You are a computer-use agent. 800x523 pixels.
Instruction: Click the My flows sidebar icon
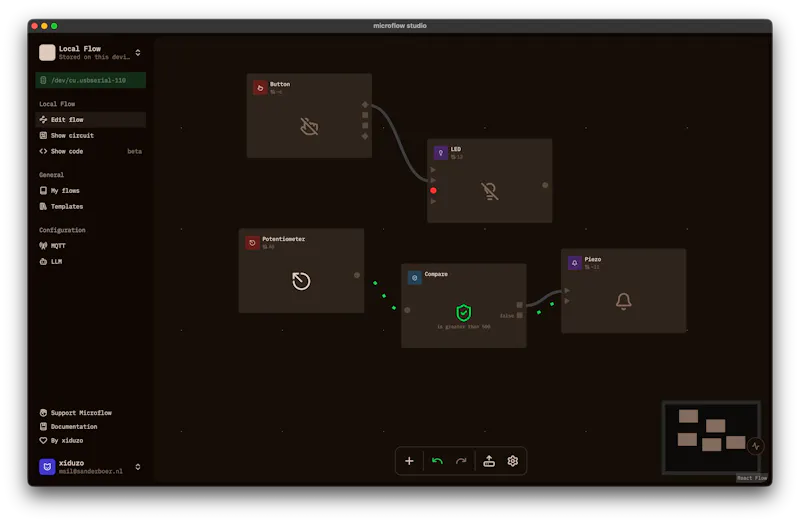point(43,190)
